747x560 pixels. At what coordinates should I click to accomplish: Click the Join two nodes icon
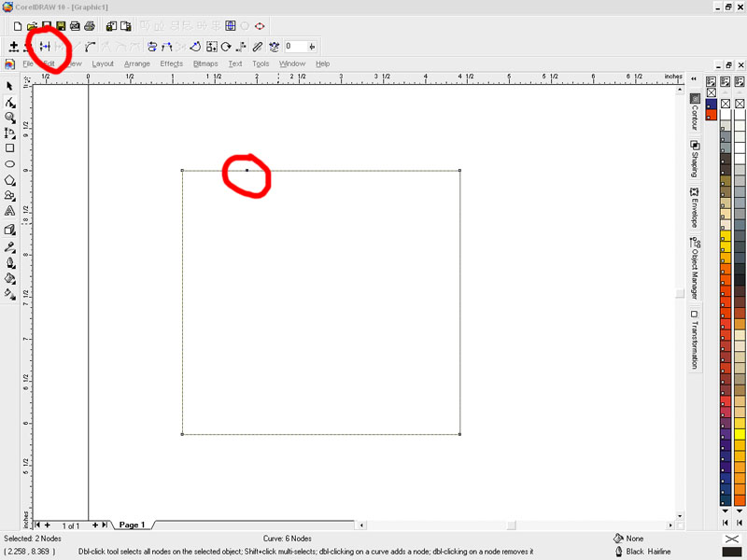click(x=45, y=47)
